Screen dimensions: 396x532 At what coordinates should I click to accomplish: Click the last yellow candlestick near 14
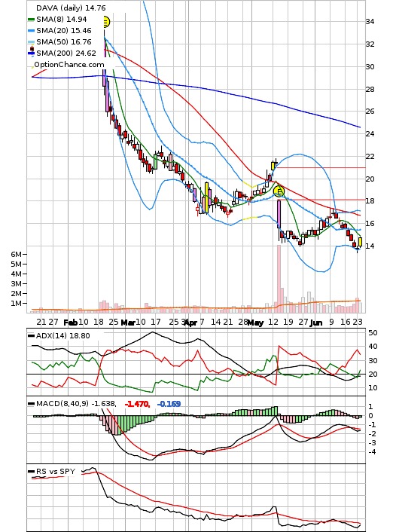click(360, 242)
